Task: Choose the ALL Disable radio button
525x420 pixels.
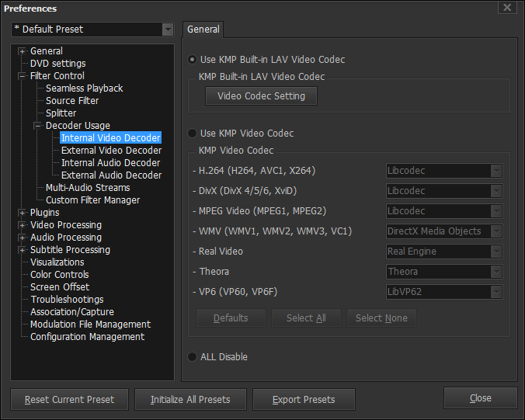Action: (192, 357)
